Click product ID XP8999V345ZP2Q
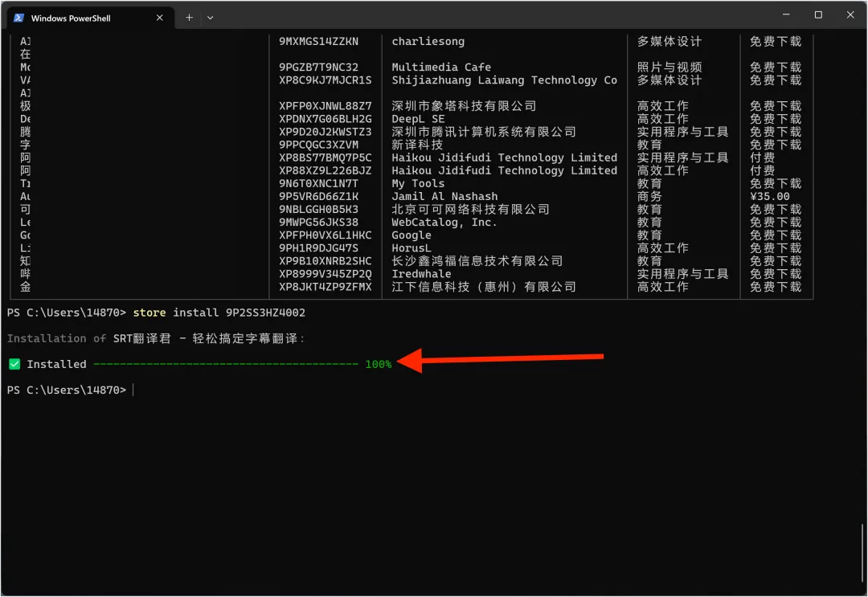The width and height of the screenshot is (868, 597). pos(325,274)
